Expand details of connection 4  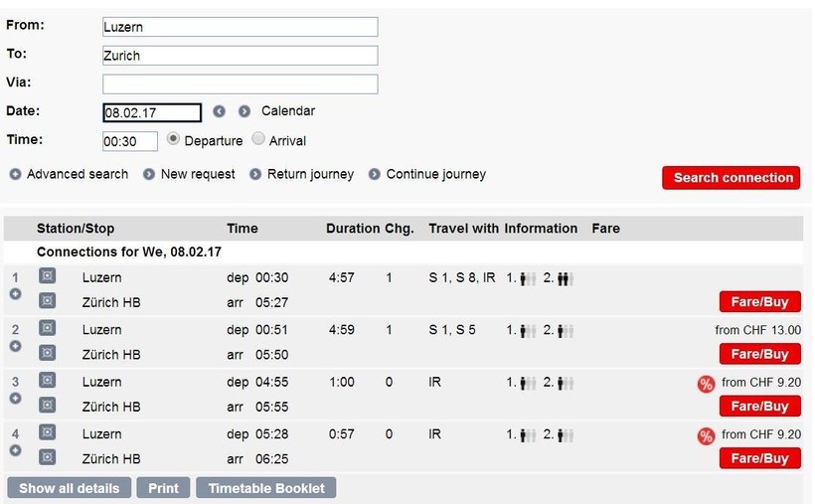[x=16, y=450]
